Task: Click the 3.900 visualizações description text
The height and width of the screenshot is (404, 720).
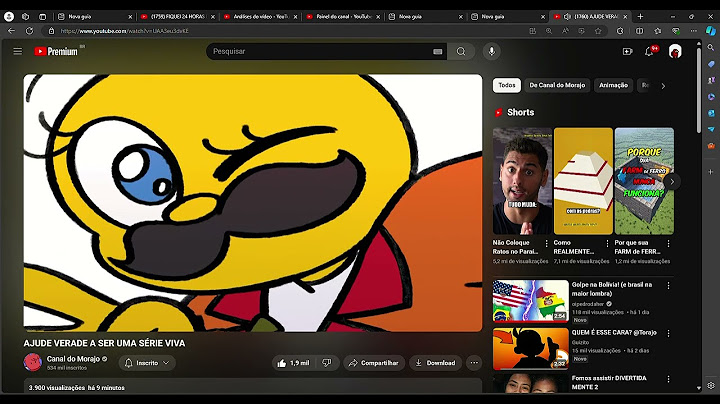Action: tap(77, 387)
